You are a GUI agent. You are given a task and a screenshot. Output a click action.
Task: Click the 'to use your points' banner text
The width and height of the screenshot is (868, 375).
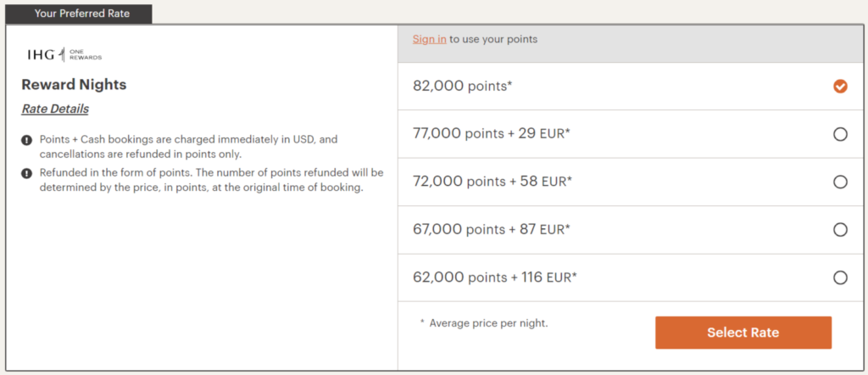tap(493, 39)
